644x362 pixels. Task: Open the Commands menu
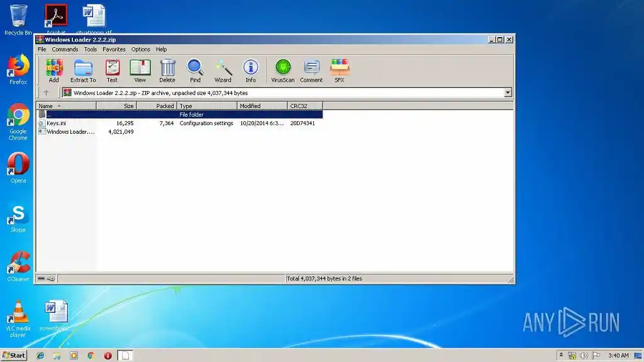[65, 49]
